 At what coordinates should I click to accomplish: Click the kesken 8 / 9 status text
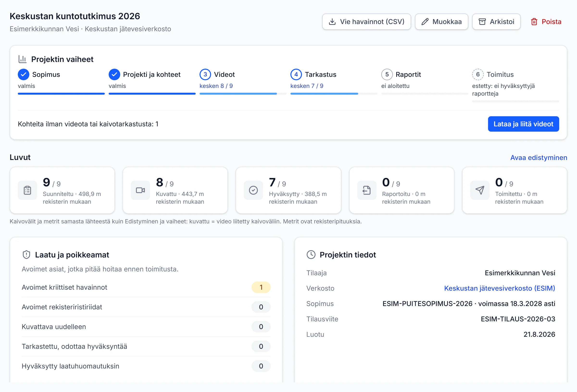[x=216, y=86]
